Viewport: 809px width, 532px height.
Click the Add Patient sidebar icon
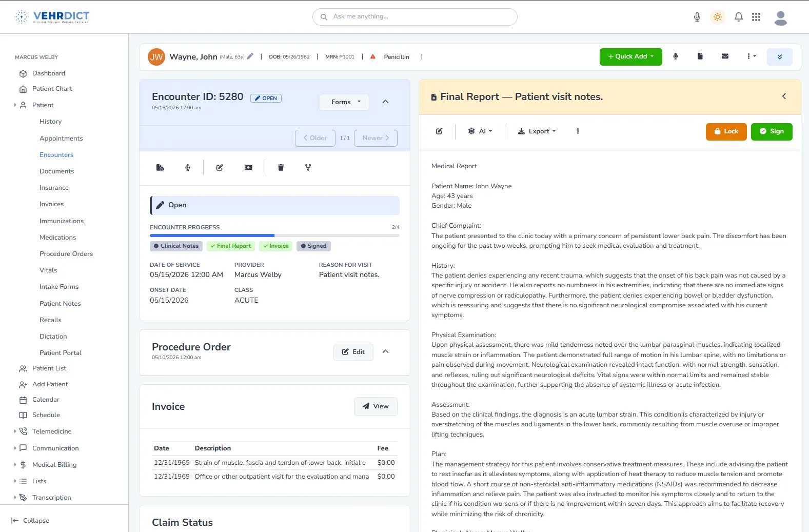[23, 384]
